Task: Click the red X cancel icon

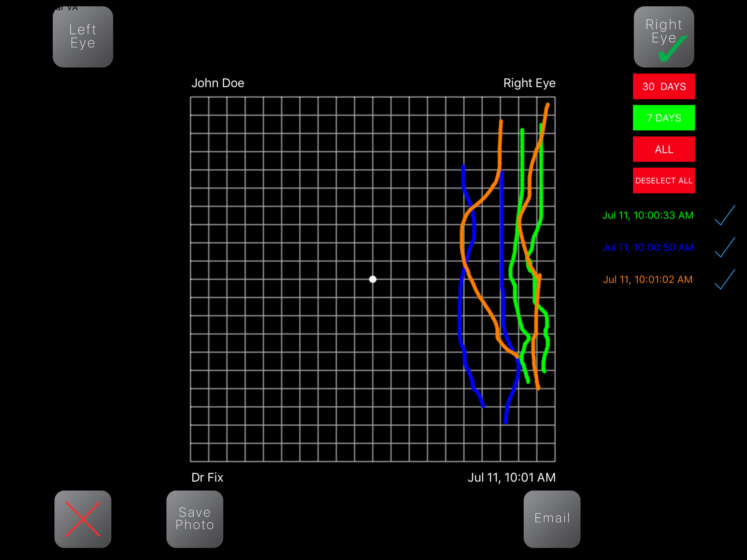Action: [x=83, y=519]
